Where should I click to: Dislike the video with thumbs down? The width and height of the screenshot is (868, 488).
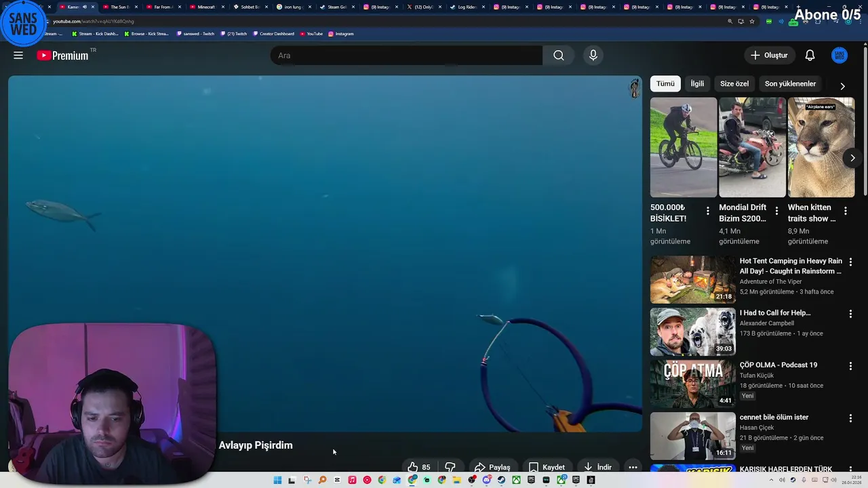coord(450,467)
